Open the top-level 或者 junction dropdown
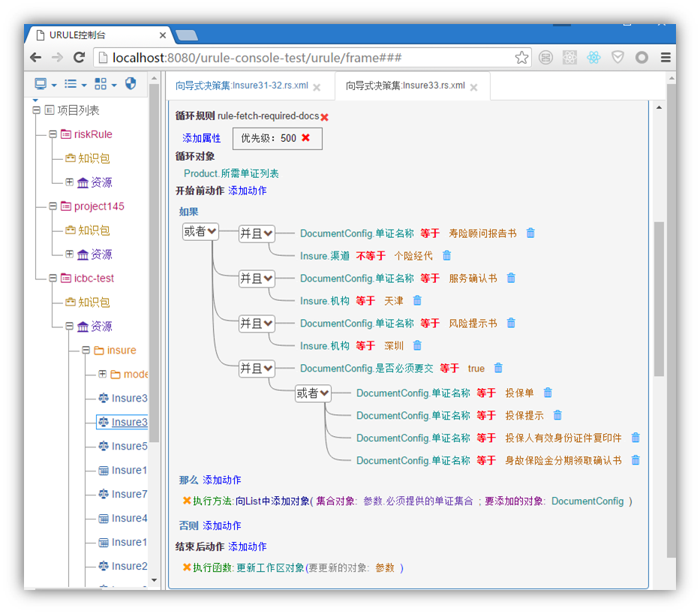 coord(200,231)
